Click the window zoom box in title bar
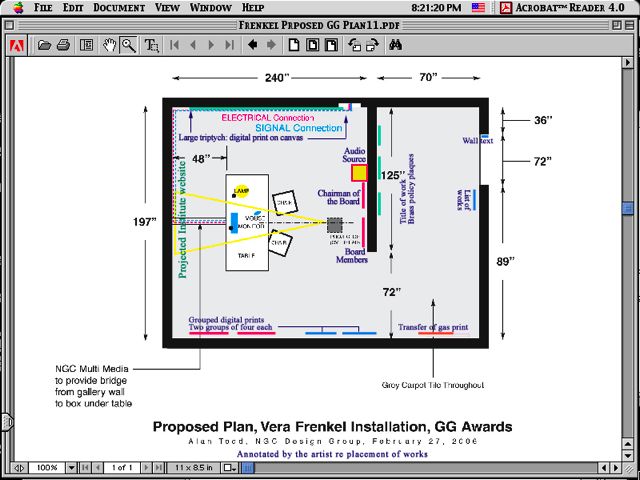The image size is (640, 480). pyautogui.click(x=616, y=25)
